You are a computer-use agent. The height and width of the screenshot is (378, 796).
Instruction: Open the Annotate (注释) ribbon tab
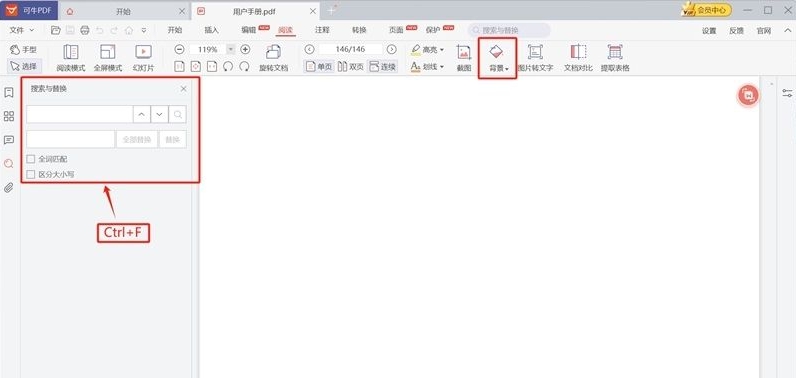click(322, 30)
